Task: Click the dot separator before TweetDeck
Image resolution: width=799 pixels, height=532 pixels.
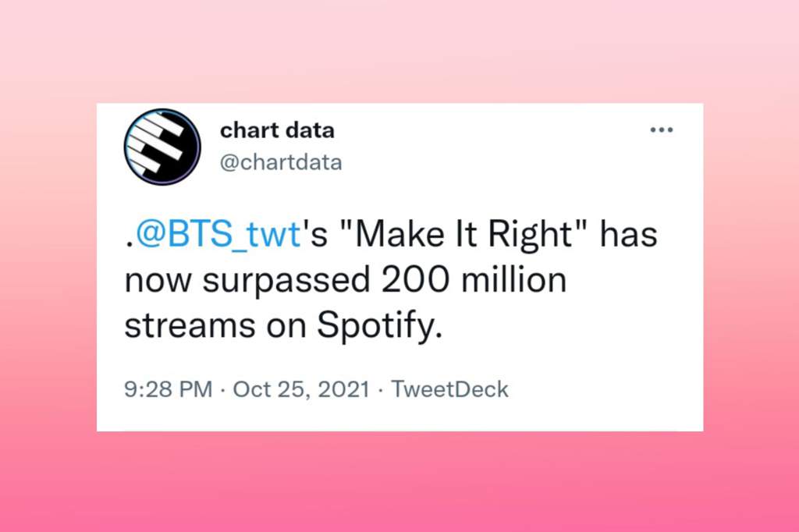Action: point(380,390)
